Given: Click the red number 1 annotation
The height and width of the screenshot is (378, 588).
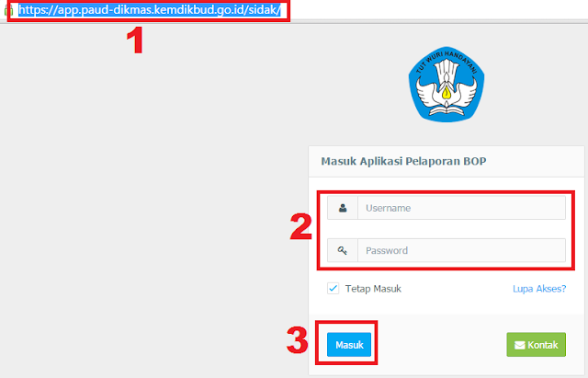Looking at the screenshot, I should tap(135, 40).
